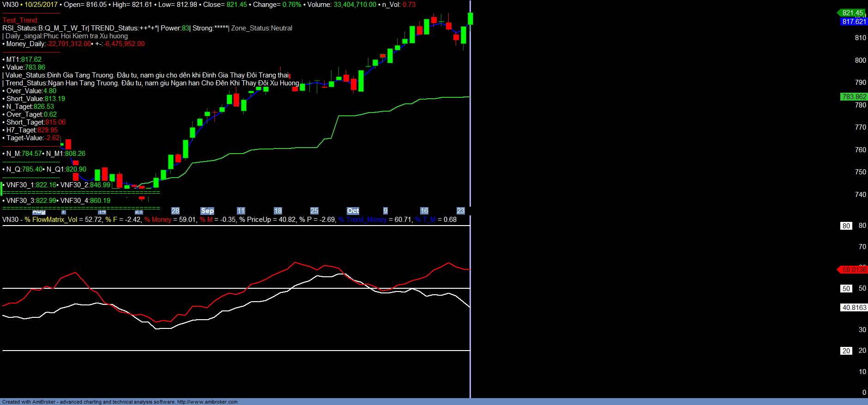868x405 pixels.
Task: Click the date label 18 on the axis
Action: pyautogui.click(x=277, y=211)
